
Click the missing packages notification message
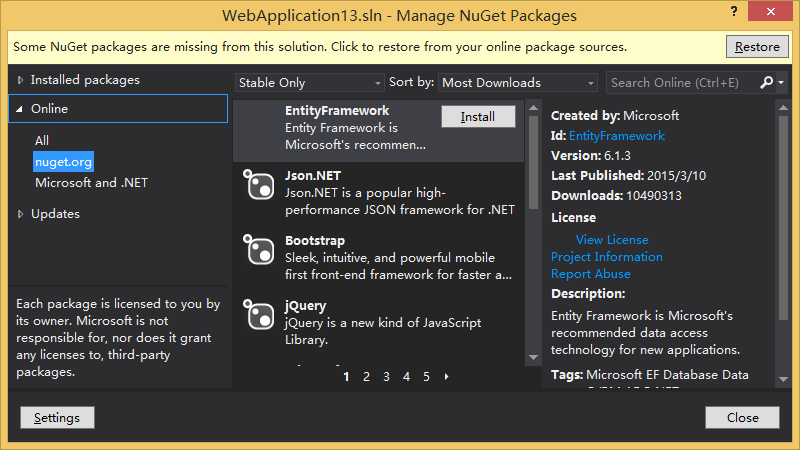coord(320,47)
